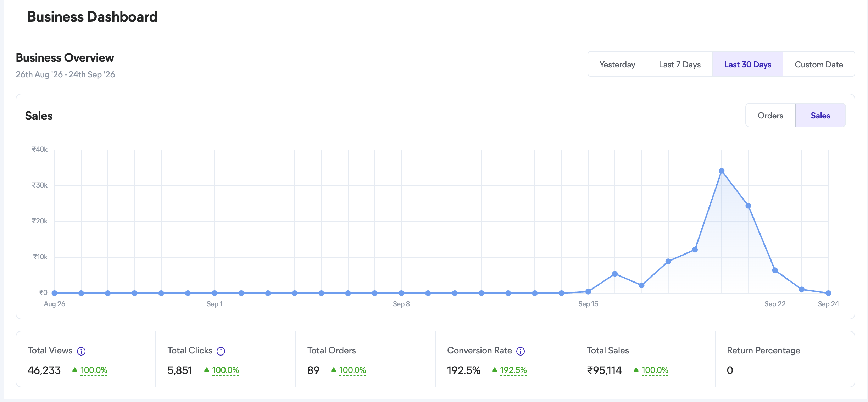Click the Total Views value 46,233
The image size is (868, 402).
click(44, 370)
